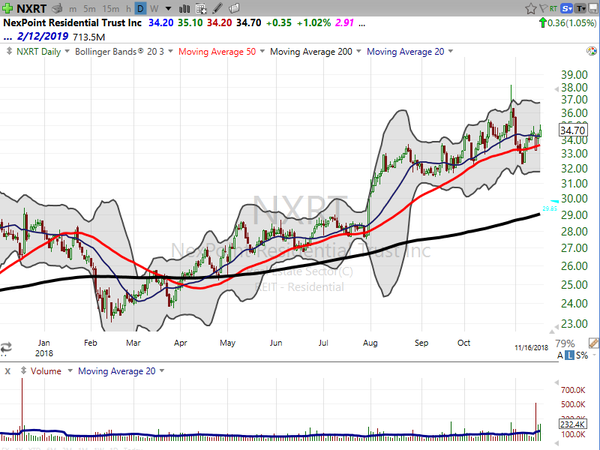
Task: Open the timeframe dropdown arrow
Action: click(x=168, y=8)
